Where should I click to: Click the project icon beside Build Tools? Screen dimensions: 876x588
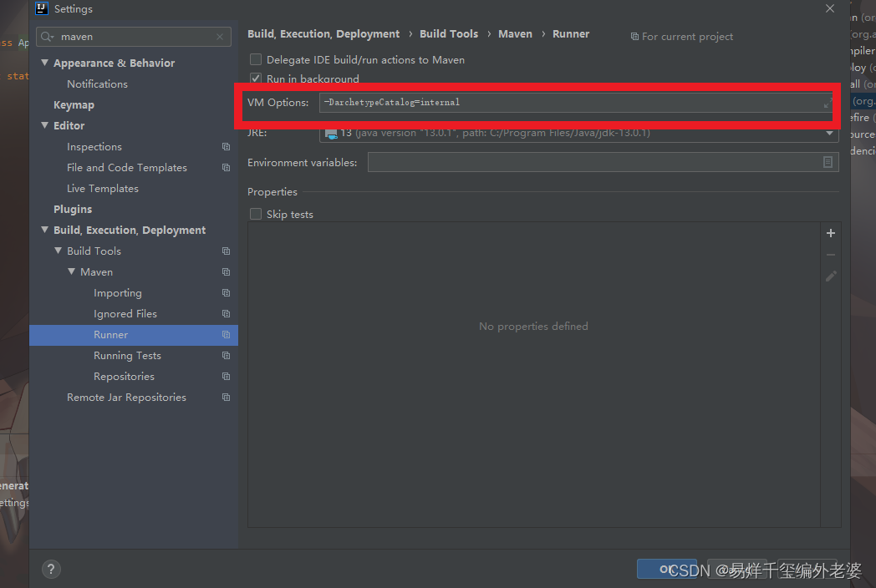click(227, 251)
